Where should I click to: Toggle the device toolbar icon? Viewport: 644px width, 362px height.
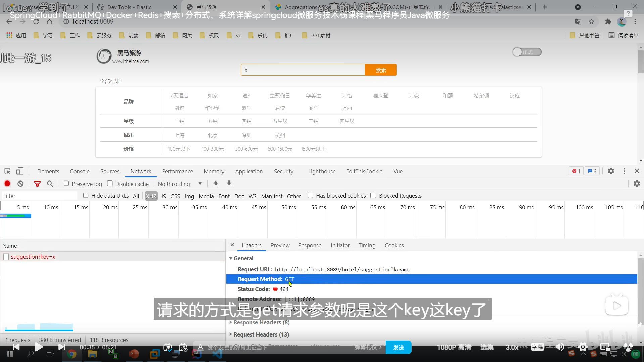[20, 171]
